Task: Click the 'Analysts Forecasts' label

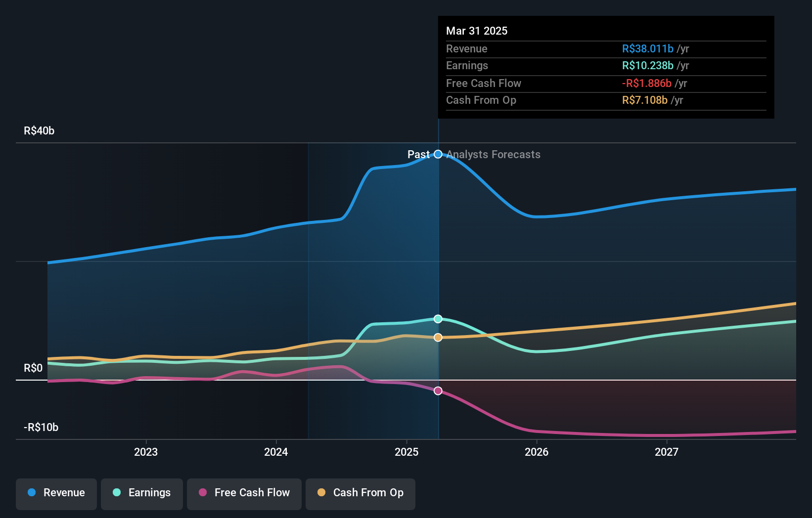Action: pos(494,154)
